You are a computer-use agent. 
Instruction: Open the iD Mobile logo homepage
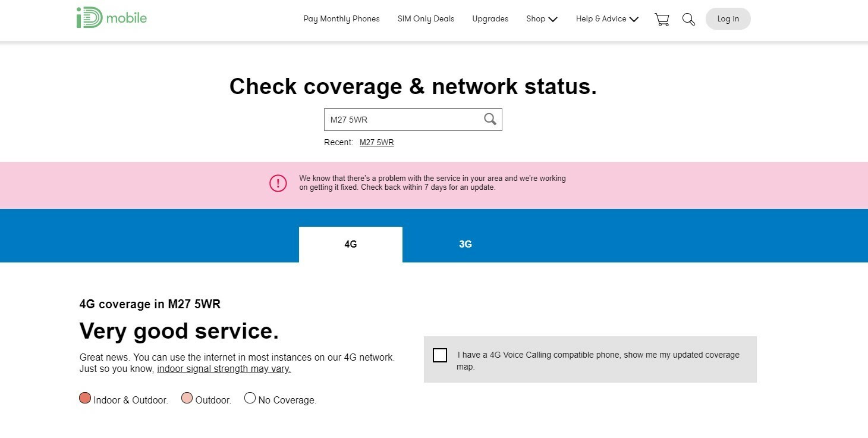pyautogui.click(x=112, y=18)
